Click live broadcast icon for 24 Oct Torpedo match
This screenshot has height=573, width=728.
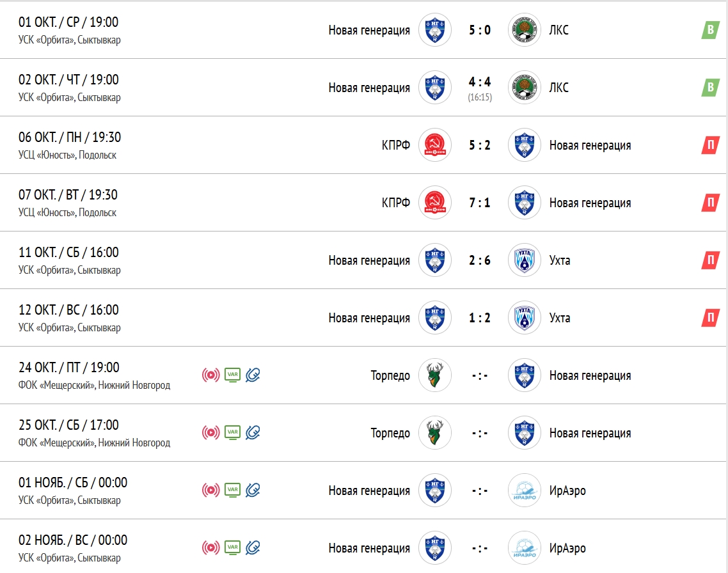pos(210,375)
